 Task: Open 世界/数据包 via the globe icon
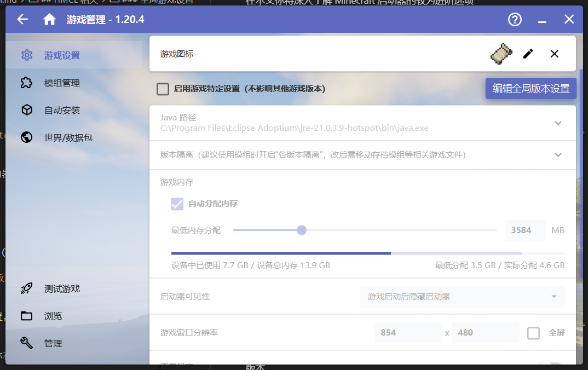coord(26,137)
